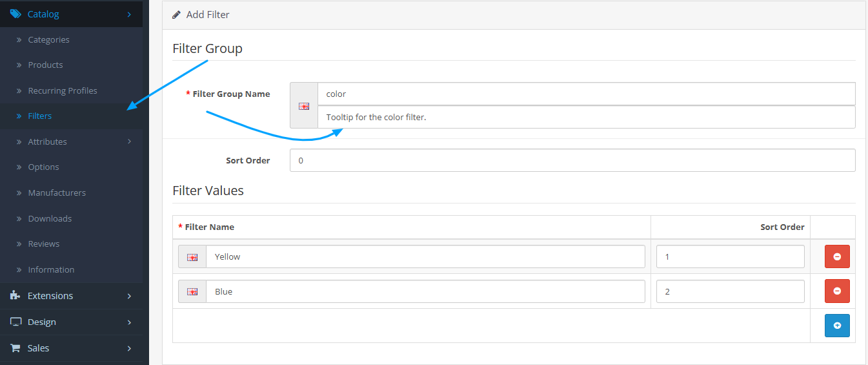Click the flag icon beside Yellow
This screenshot has height=365, width=868.
pyautogui.click(x=192, y=256)
